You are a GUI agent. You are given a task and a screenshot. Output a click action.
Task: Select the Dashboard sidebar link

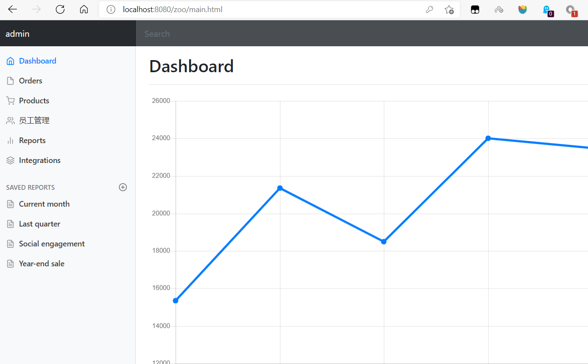click(x=37, y=61)
